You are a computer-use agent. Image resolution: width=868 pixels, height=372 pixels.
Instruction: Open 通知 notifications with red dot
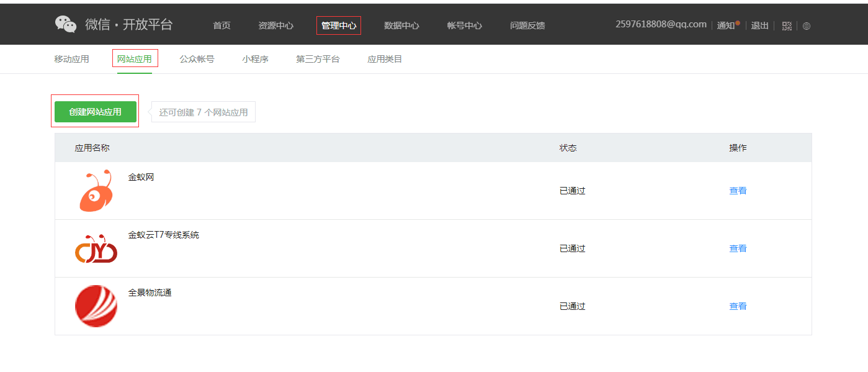coord(727,25)
